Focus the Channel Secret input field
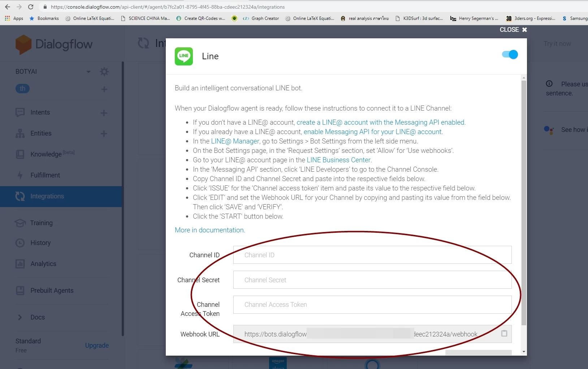The width and height of the screenshot is (588, 369). coord(372,280)
